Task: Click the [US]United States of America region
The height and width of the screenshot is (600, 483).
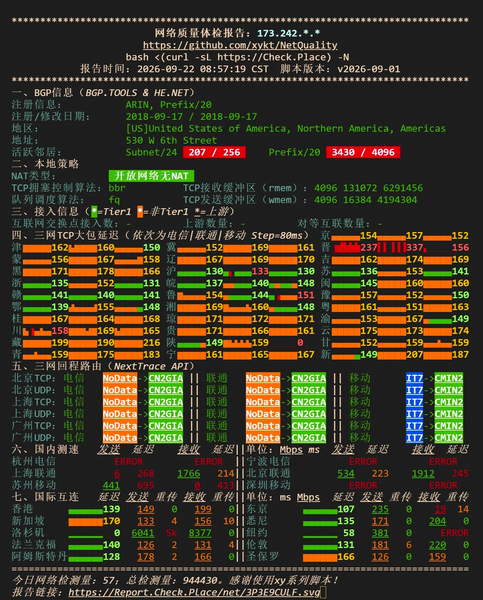Action: 286,128
